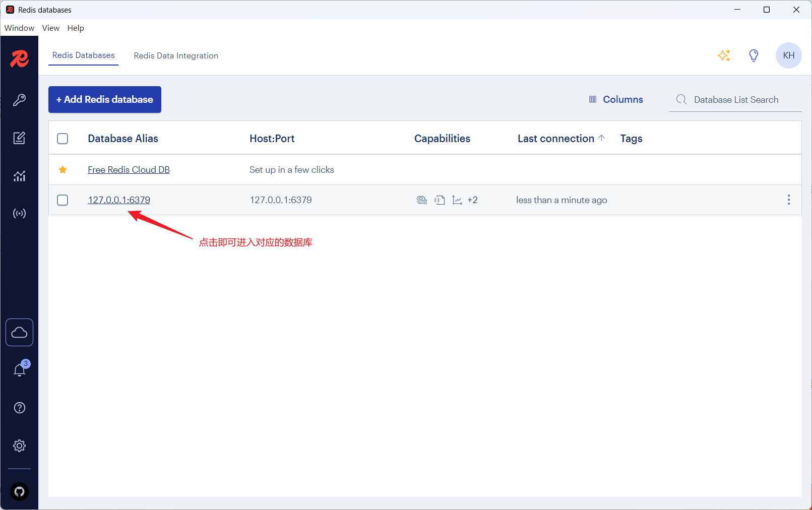Switch to Redis Databases tab
Image resolution: width=812 pixels, height=510 pixels.
(x=84, y=55)
